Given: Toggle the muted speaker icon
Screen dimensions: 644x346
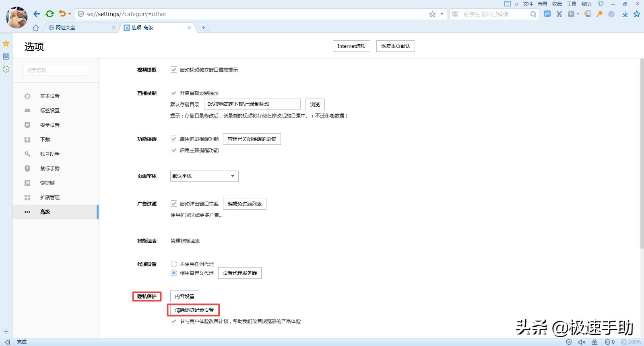Looking at the screenshot, I should tap(582, 342).
